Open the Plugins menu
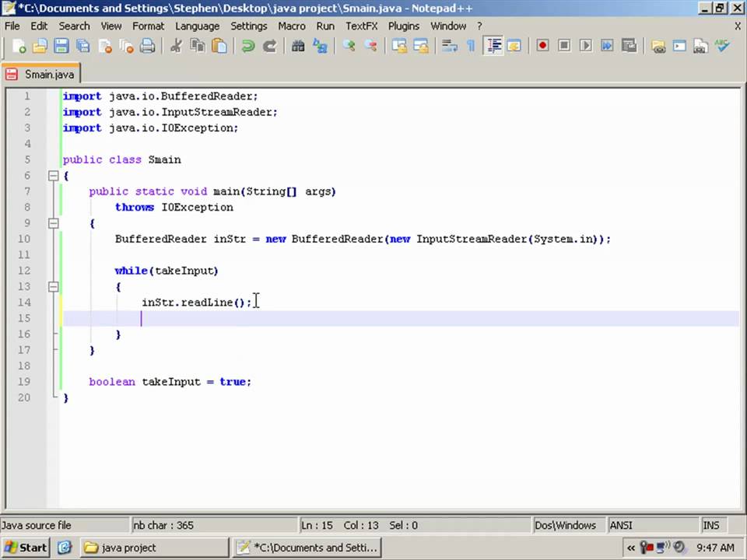Viewport: 747px width, 560px height. (x=404, y=26)
